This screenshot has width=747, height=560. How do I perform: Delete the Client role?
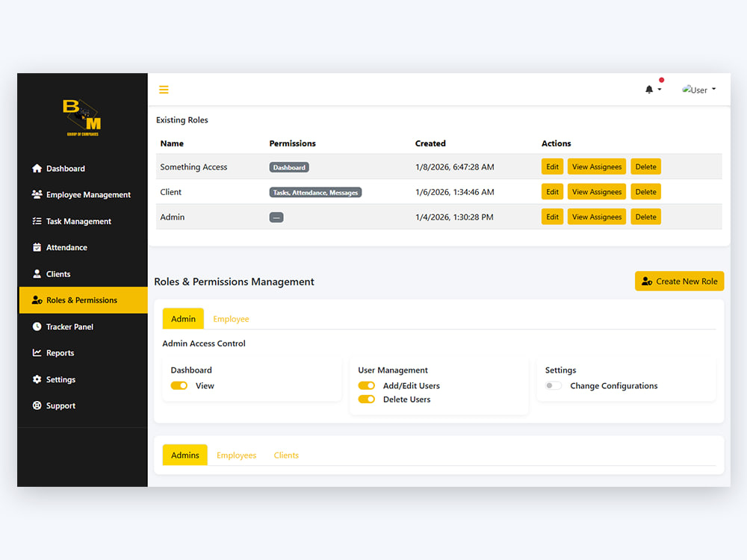point(645,191)
